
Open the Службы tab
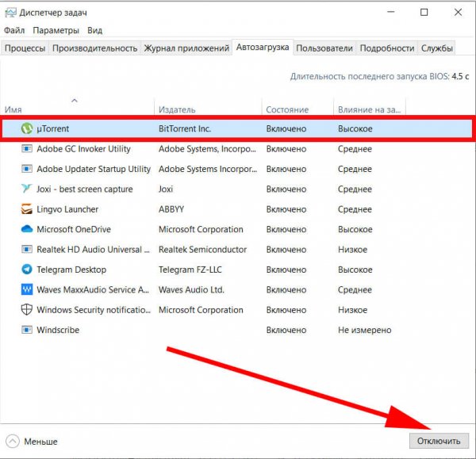point(437,48)
